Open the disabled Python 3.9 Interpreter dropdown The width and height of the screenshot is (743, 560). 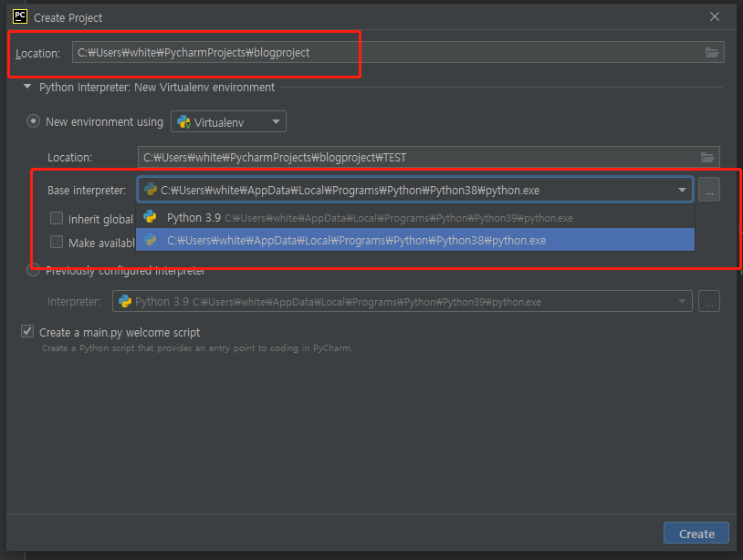(403, 302)
